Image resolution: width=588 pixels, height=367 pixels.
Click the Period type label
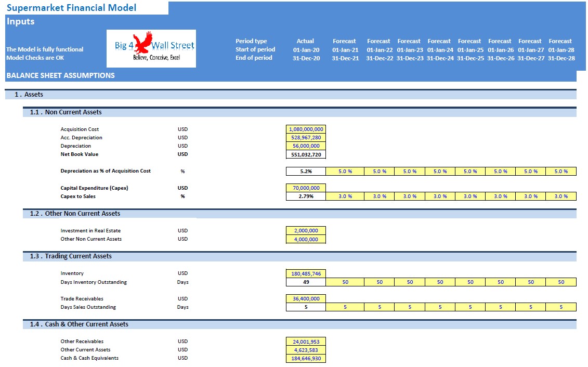coord(251,41)
